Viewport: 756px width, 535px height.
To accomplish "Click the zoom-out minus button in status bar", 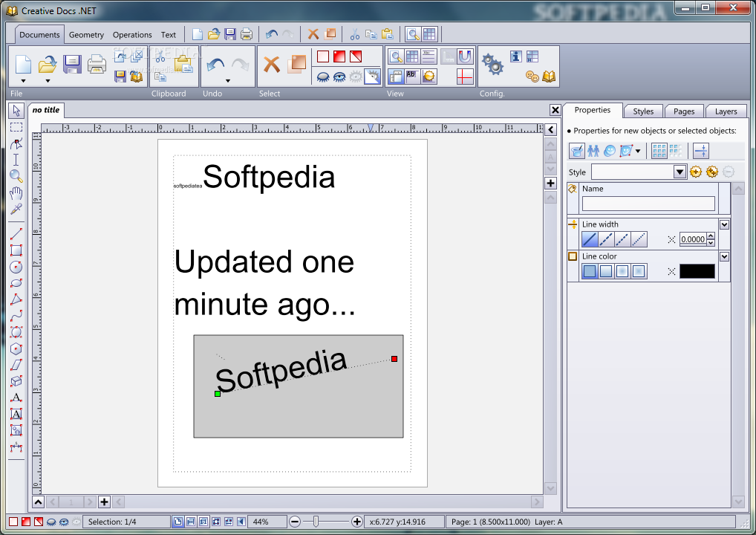I will pyautogui.click(x=295, y=522).
